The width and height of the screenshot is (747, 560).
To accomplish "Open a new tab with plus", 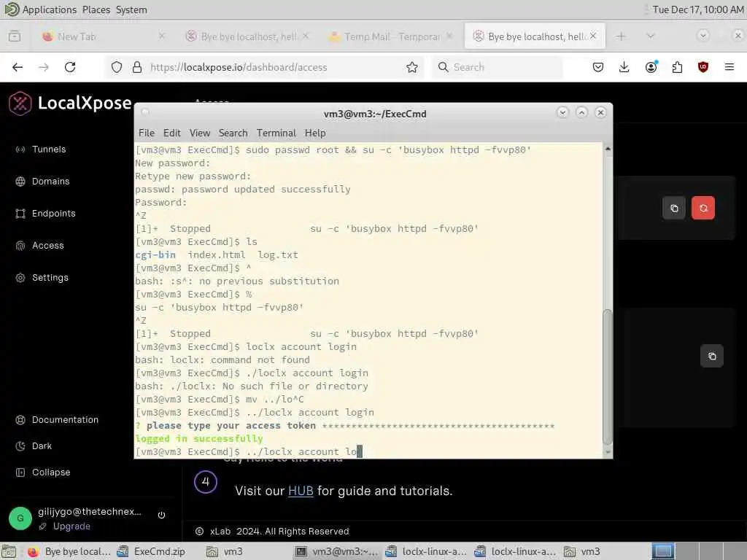I will tap(621, 36).
